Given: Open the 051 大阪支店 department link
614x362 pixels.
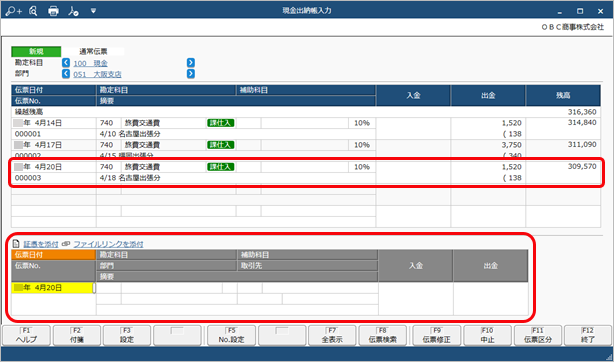Looking at the screenshot, I should click(97, 74).
